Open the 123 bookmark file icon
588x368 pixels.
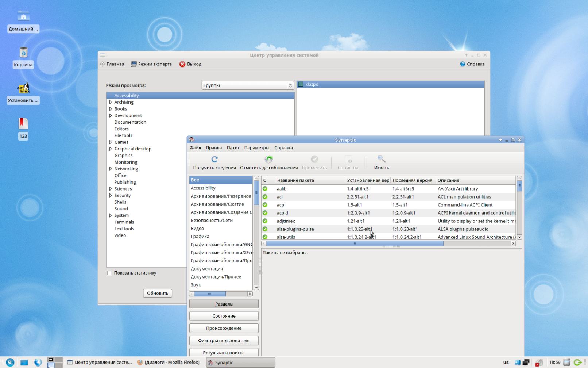(23, 123)
